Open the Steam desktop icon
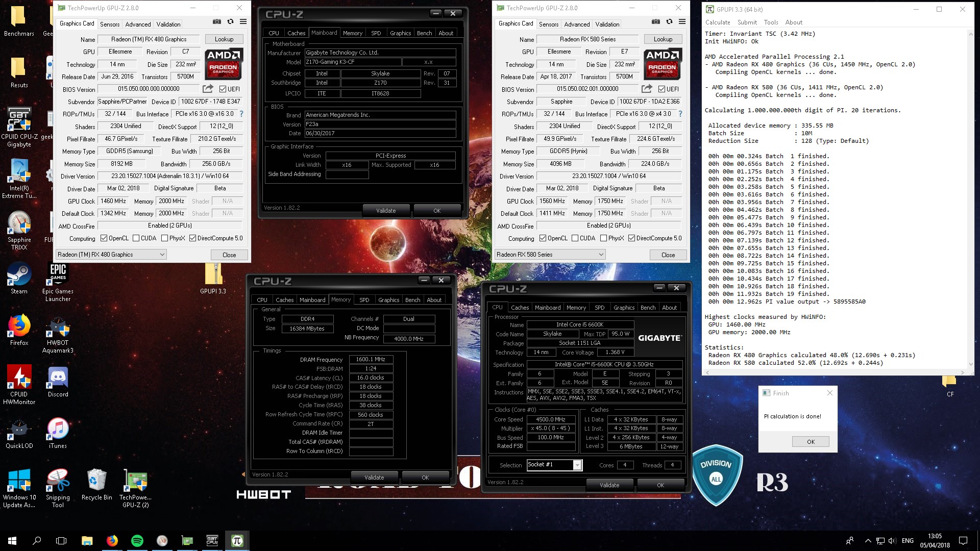This screenshot has width=980, height=551. click(19, 279)
